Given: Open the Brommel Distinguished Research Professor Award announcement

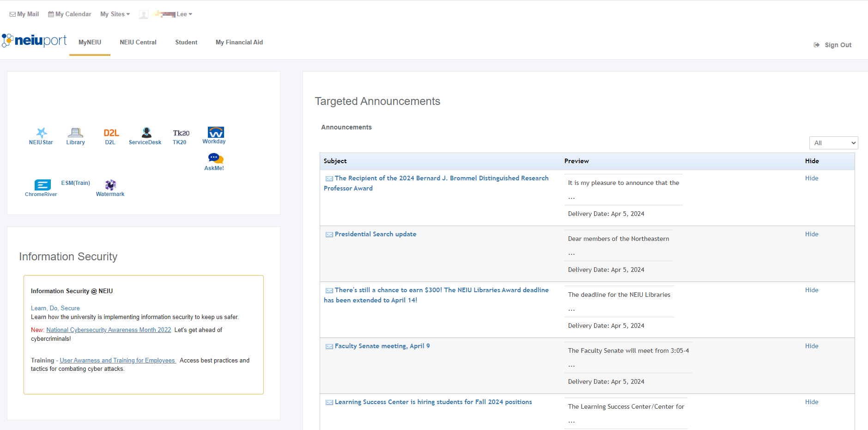Looking at the screenshot, I should point(436,183).
